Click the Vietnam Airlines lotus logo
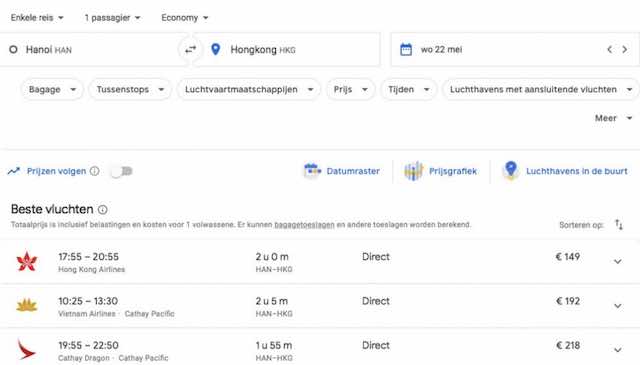The height and width of the screenshot is (365, 640). [x=27, y=305]
